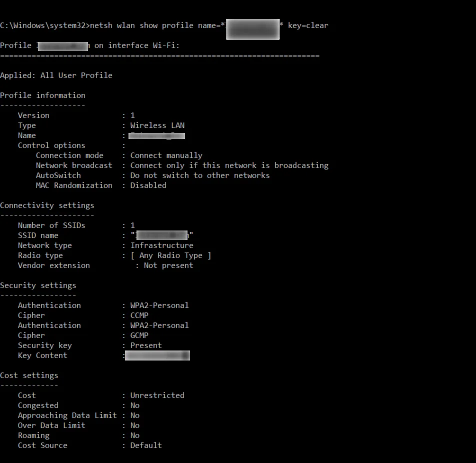The height and width of the screenshot is (463, 476).
Task: Click 'Connect only if this network is broadcasting'
Action: coord(229,165)
